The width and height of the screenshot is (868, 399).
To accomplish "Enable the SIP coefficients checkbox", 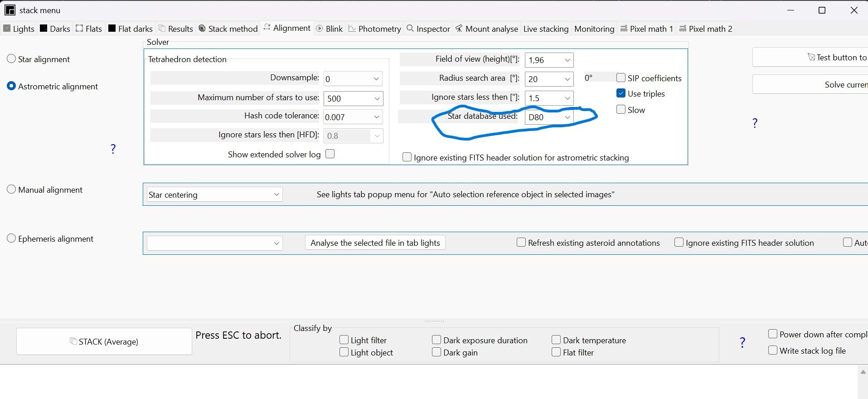I will [x=621, y=78].
